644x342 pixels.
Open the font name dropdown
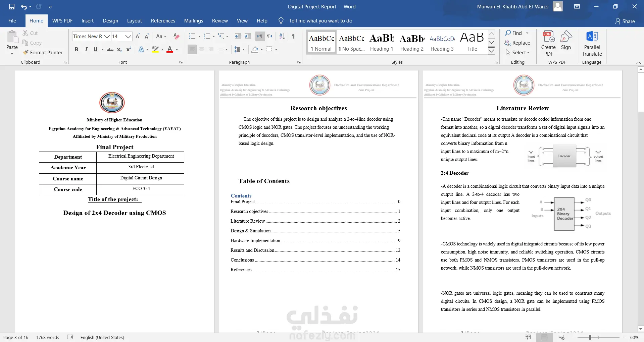tap(107, 37)
